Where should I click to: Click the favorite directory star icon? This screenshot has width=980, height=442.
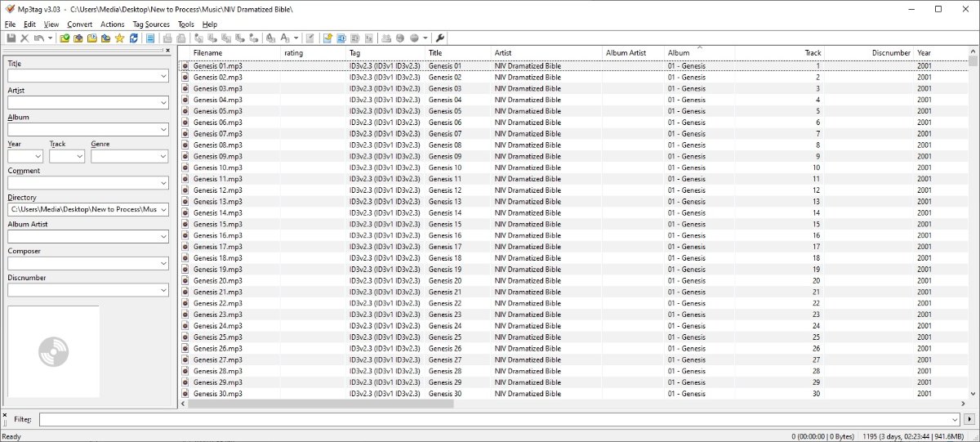click(x=120, y=38)
